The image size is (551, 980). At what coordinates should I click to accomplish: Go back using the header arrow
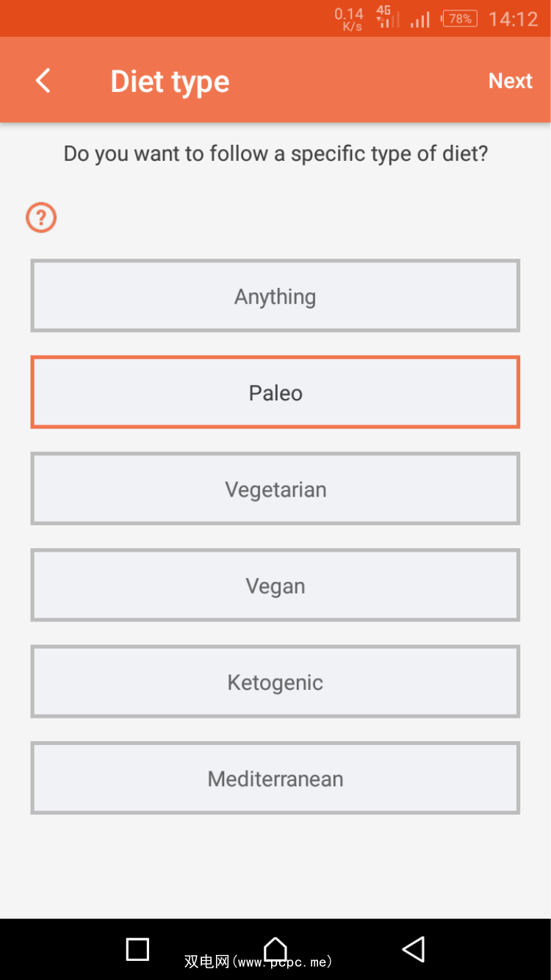point(43,81)
